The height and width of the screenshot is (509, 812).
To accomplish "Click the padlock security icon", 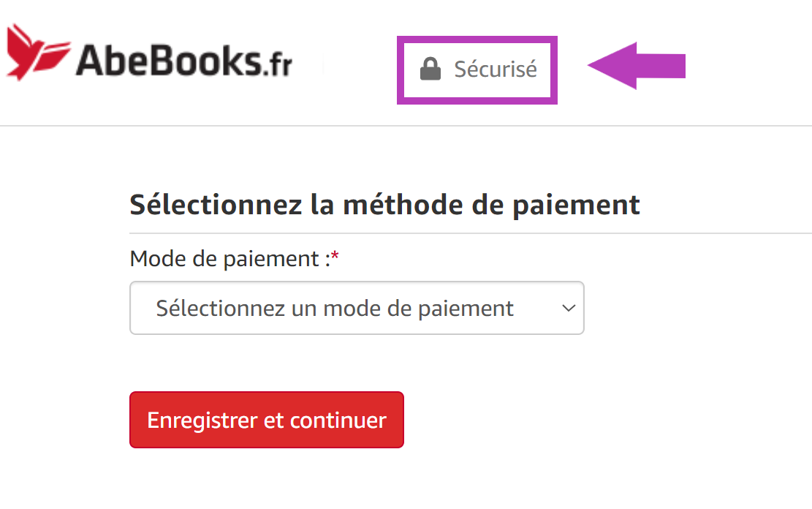I will point(431,69).
